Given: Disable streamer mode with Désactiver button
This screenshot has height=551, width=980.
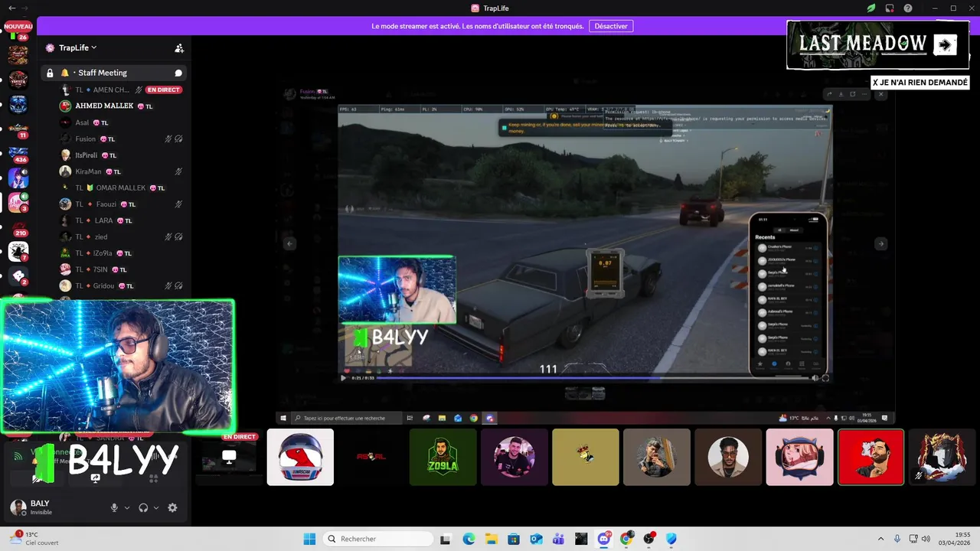Looking at the screenshot, I should pos(611,26).
